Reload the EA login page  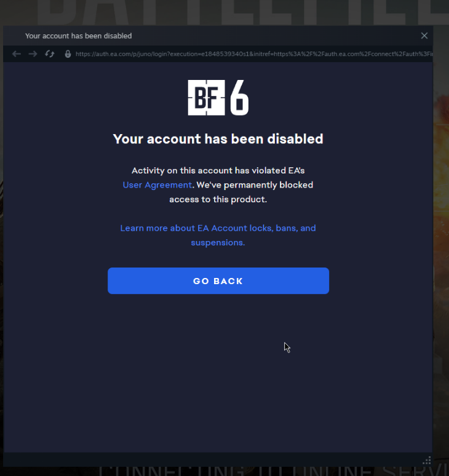click(49, 54)
